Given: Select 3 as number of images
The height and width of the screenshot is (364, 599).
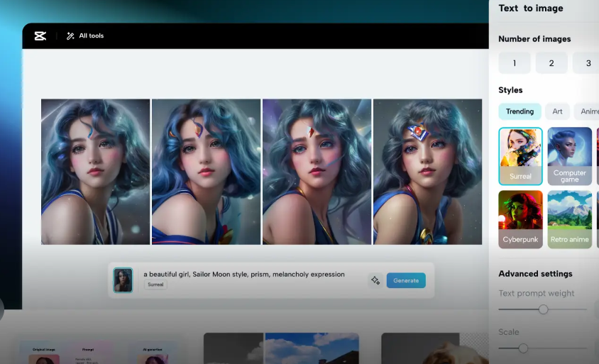Looking at the screenshot, I should (587, 63).
